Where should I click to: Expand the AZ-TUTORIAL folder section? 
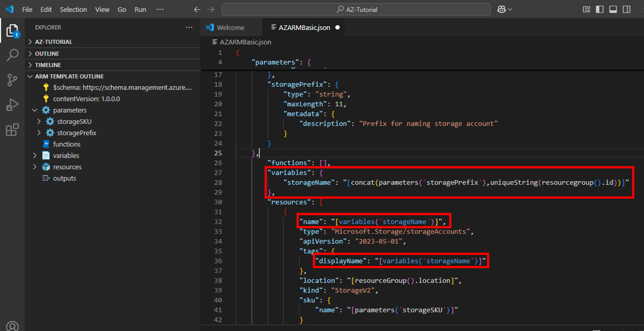(x=54, y=42)
